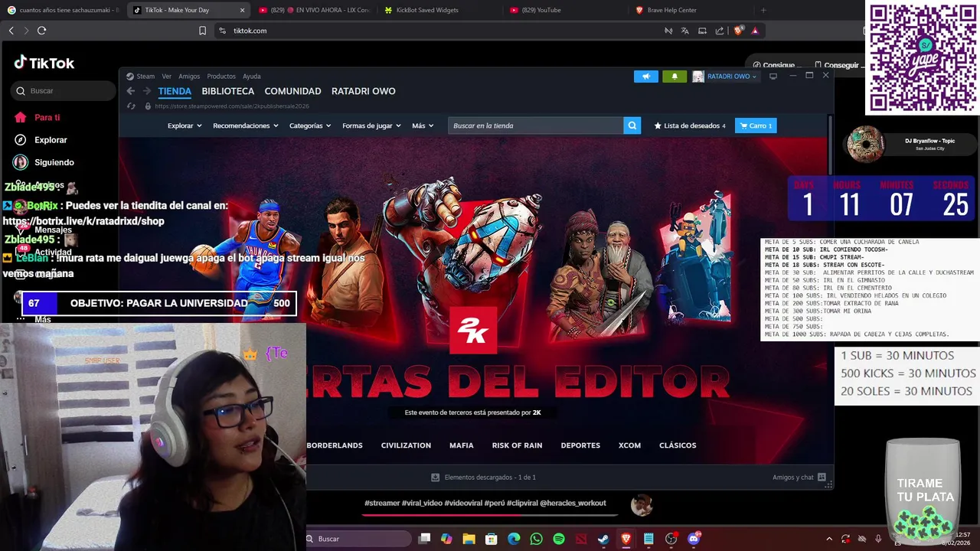The image size is (980, 551).
Task: Expand the Más dropdown in Steam
Action: pyautogui.click(x=423, y=126)
